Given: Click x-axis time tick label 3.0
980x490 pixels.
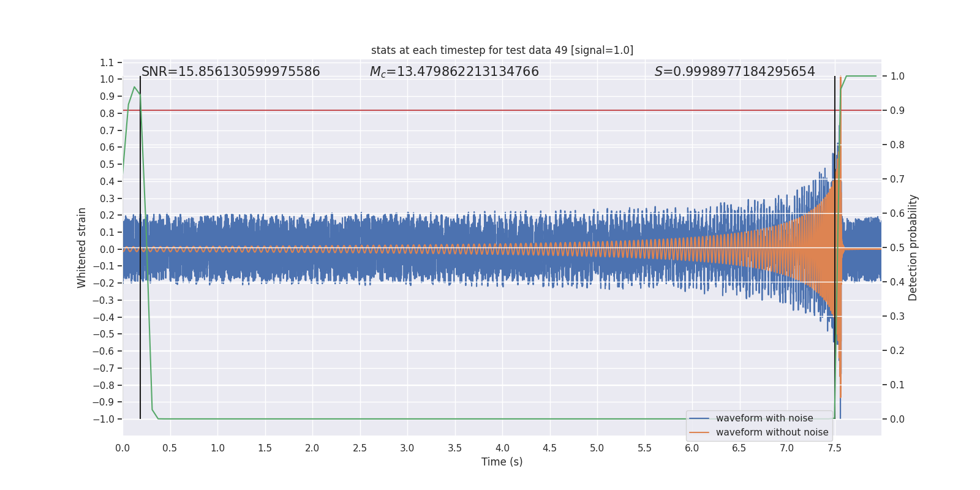Looking at the screenshot, I should pos(407,448).
